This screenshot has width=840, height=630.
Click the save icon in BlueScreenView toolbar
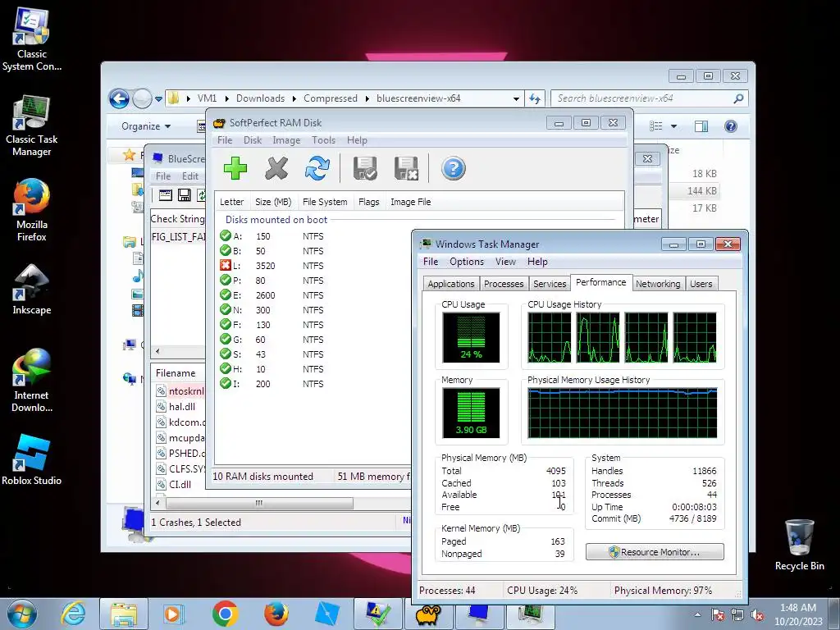click(x=185, y=195)
